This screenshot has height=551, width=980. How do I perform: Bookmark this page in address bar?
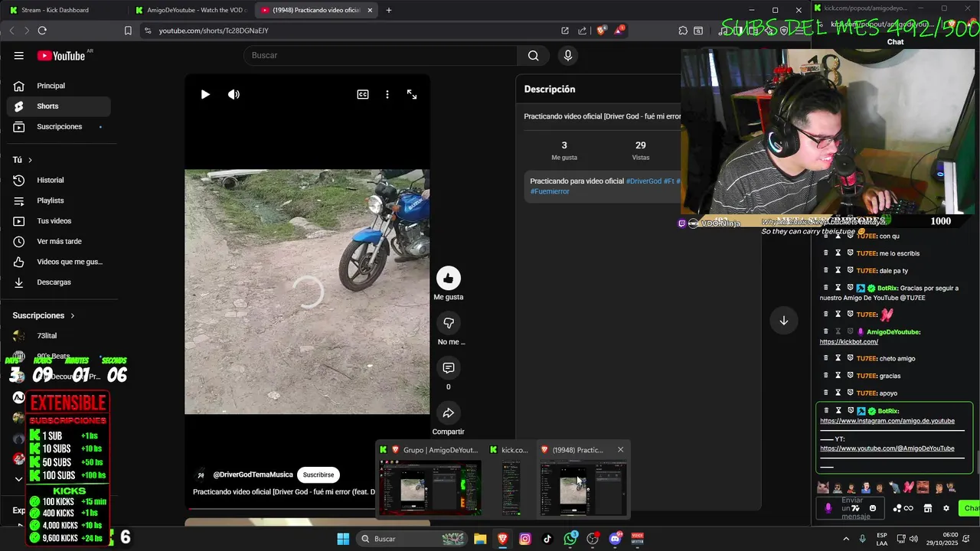tap(128, 31)
